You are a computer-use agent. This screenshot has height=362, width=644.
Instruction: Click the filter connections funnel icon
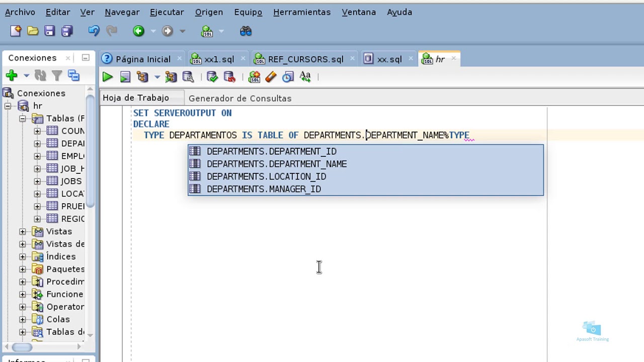coord(57,75)
